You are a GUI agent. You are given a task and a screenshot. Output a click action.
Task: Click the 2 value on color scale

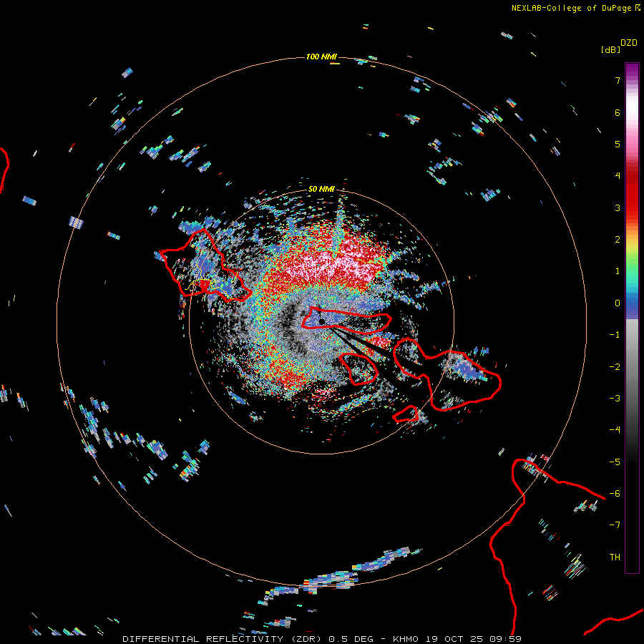pyautogui.click(x=618, y=240)
